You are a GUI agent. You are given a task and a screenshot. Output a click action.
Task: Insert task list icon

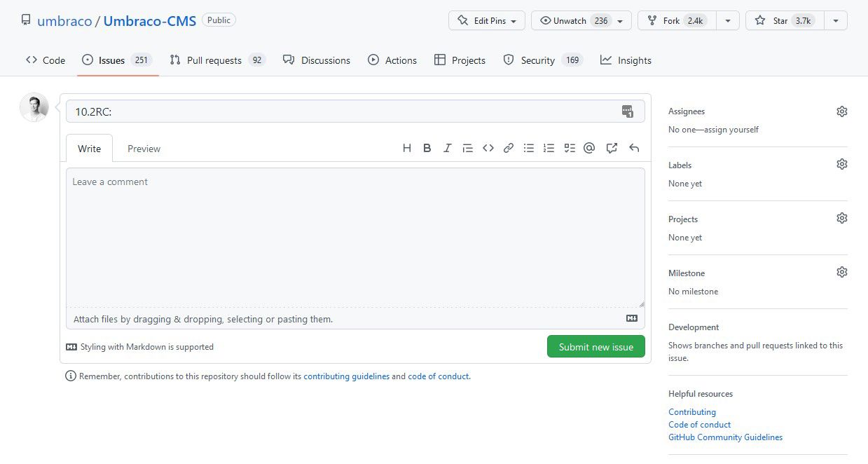[x=570, y=148]
